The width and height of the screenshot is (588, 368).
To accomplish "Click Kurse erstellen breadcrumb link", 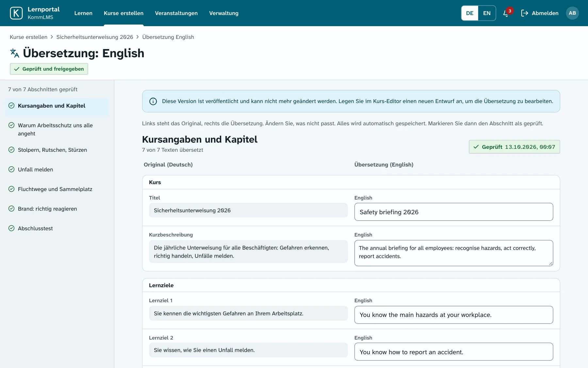I will click(x=28, y=37).
